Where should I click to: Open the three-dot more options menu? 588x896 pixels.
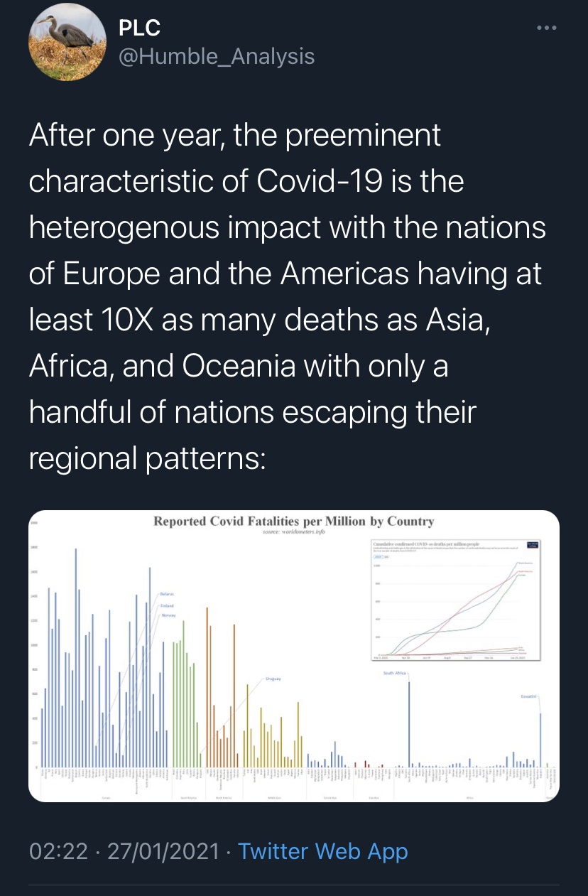[546, 28]
